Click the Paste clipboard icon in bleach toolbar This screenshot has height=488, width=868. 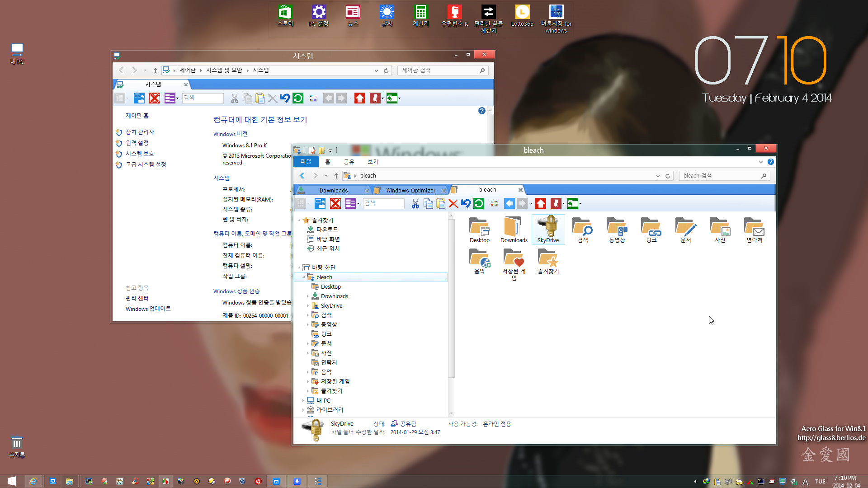tap(440, 204)
